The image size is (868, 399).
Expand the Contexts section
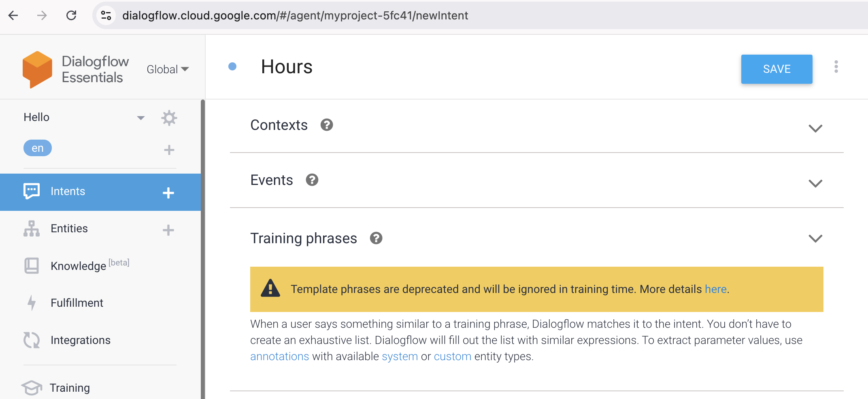coord(816,128)
